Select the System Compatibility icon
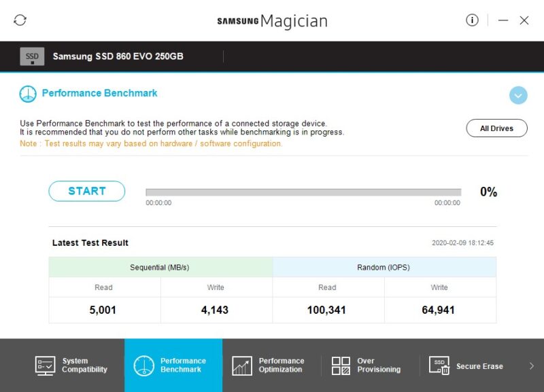Image resolution: width=544 pixels, height=392 pixels. click(44, 366)
